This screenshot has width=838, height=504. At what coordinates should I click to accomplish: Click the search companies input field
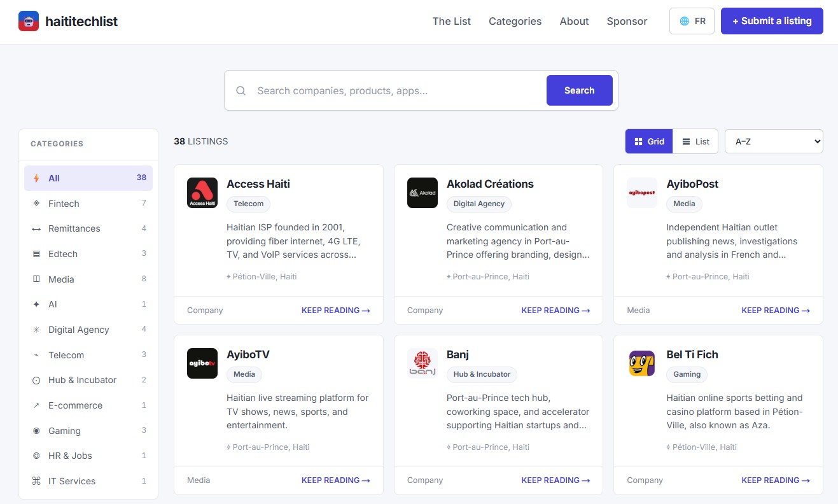tap(398, 90)
